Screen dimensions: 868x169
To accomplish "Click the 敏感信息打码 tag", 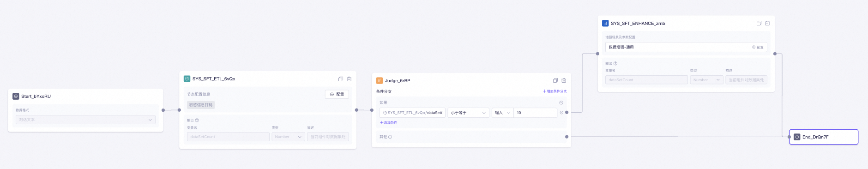I will (x=201, y=105).
